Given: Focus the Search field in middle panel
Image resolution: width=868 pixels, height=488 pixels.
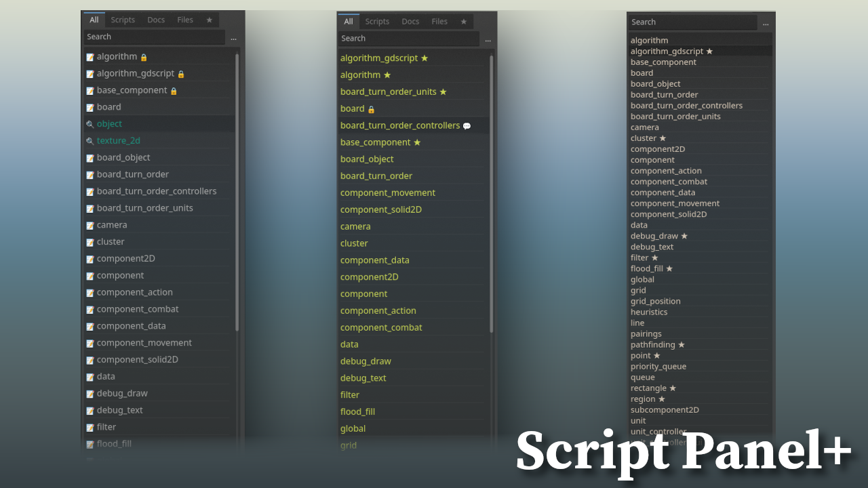Looking at the screenshot, I should (x=409, y=39).
